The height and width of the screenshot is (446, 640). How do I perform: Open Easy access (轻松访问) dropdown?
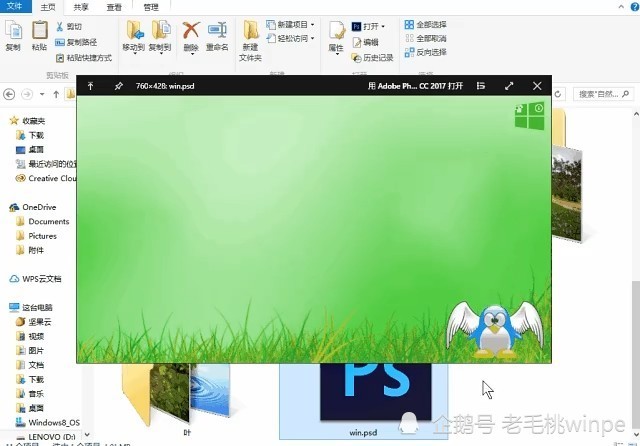(x=290, y=38)
